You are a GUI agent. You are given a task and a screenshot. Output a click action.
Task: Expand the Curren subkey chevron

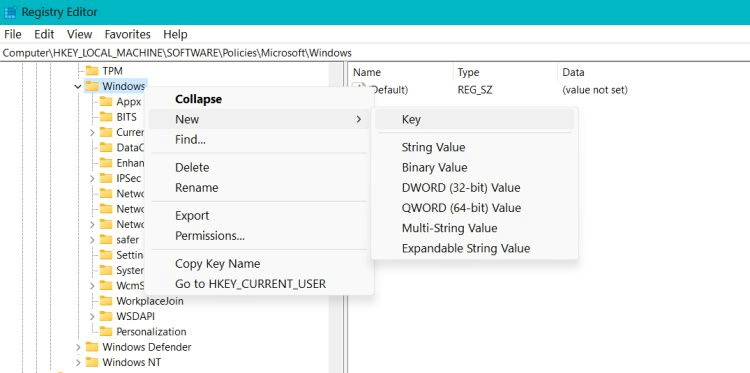(x=92, y=132)
